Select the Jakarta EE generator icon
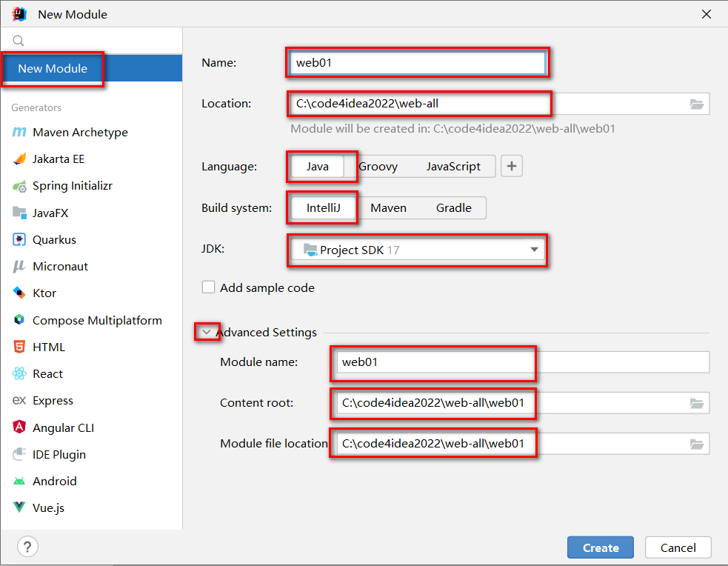Viewport: 728px width, 566px height. tap(19, 159)
